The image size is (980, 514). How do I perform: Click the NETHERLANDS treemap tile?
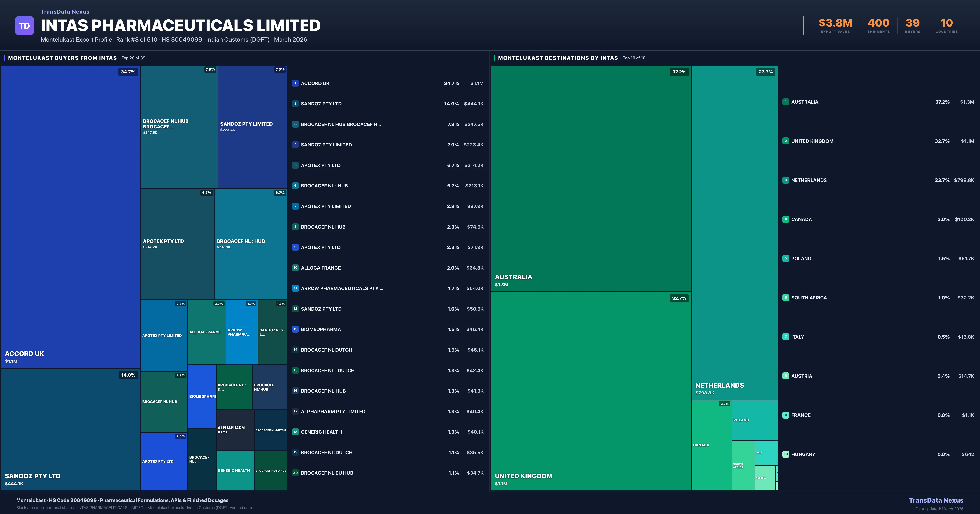tap(735, 232)
